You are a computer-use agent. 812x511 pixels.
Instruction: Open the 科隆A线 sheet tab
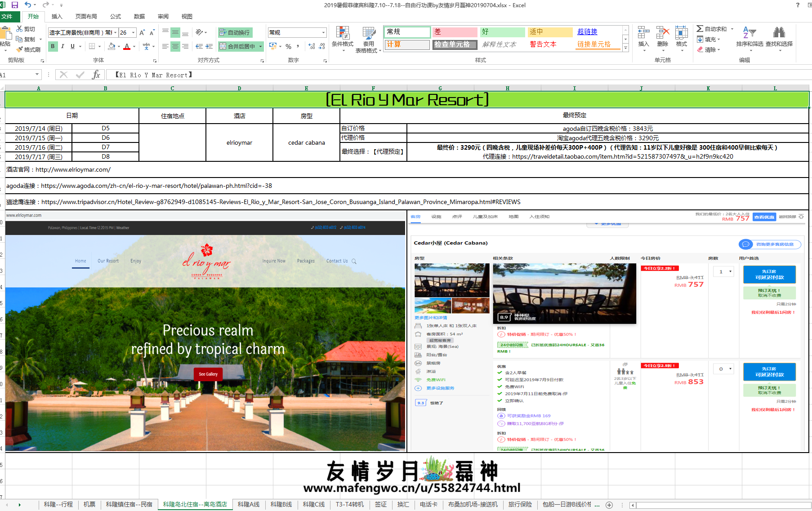tap(249, 505)
